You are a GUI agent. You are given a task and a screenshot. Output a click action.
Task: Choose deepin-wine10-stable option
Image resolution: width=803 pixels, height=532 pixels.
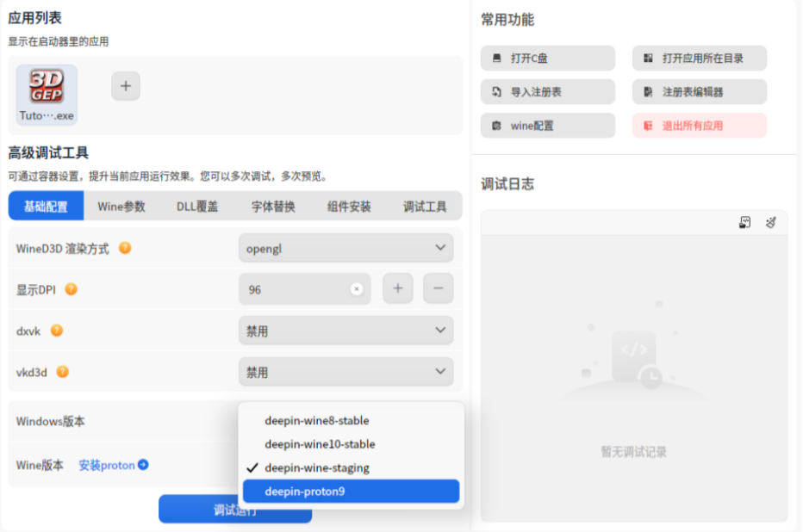click(x=320, y=444)
